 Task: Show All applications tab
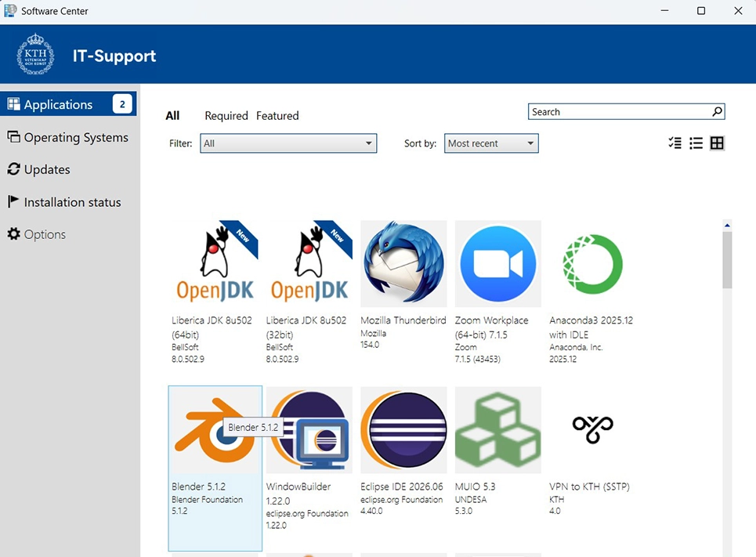[x=172, y=116]
